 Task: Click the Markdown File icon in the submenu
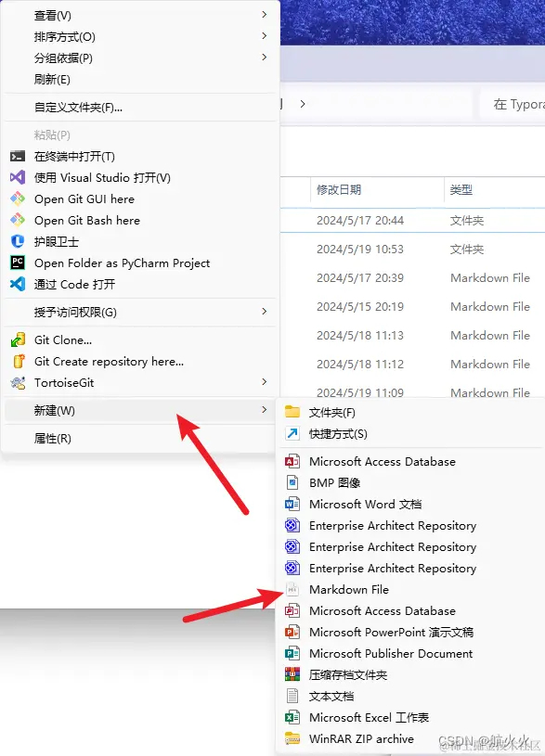click(x=292, y=589)
